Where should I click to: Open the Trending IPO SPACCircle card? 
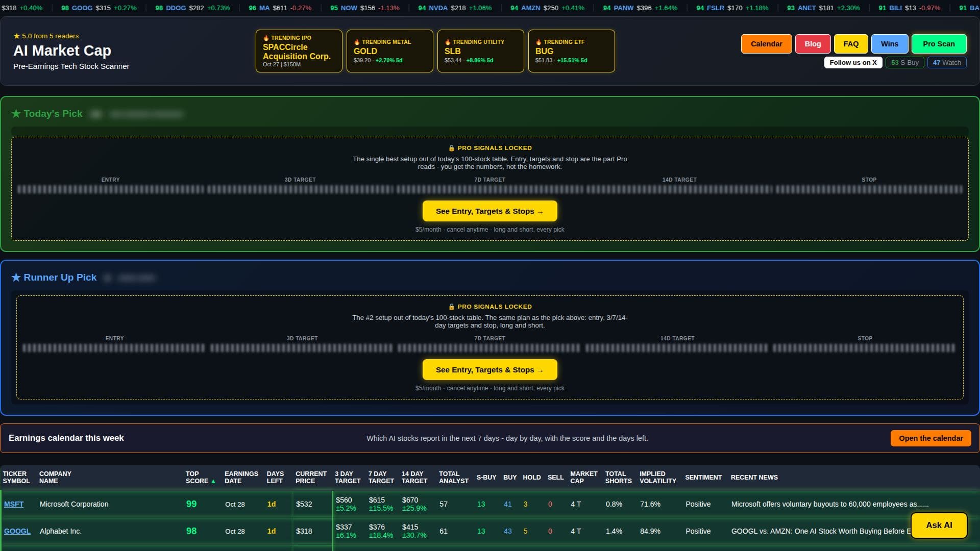(299, 51)
